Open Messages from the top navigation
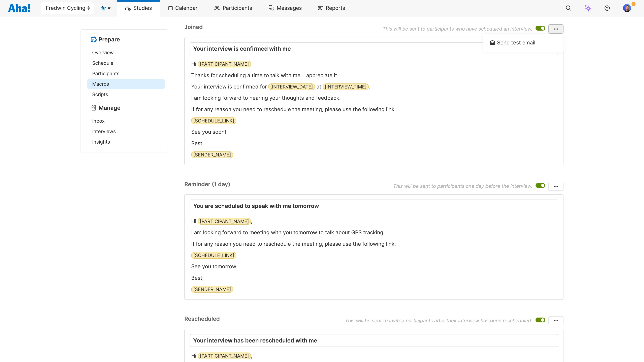The width and height of the screenshot is (644, 362). coord(285,8)
